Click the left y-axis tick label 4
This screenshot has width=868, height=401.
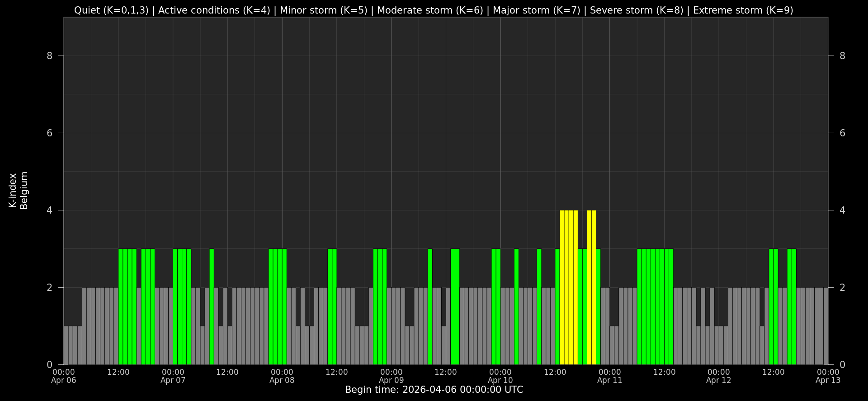tap(49, 210)
